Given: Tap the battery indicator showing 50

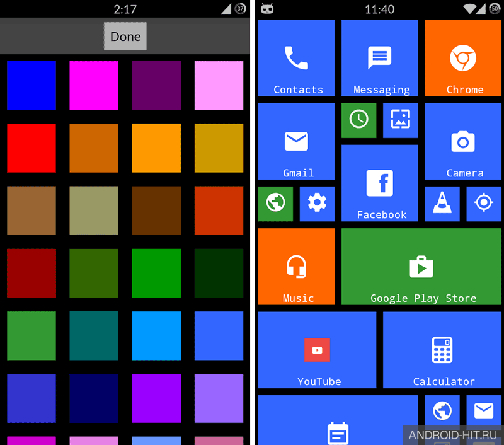Looking at the screenshot, I should [x=495, y=9].
